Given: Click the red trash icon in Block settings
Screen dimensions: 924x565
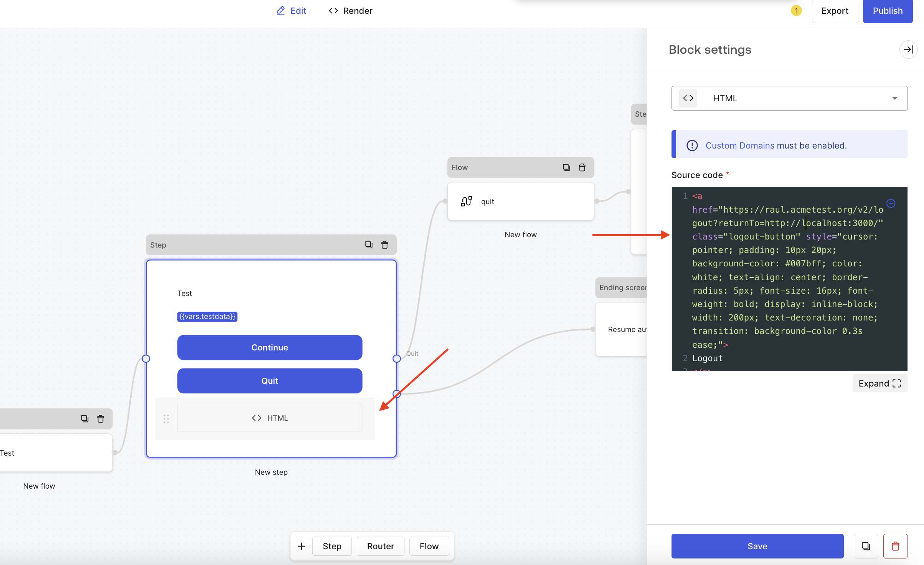Looking at the screenshot, I should 895,546.
